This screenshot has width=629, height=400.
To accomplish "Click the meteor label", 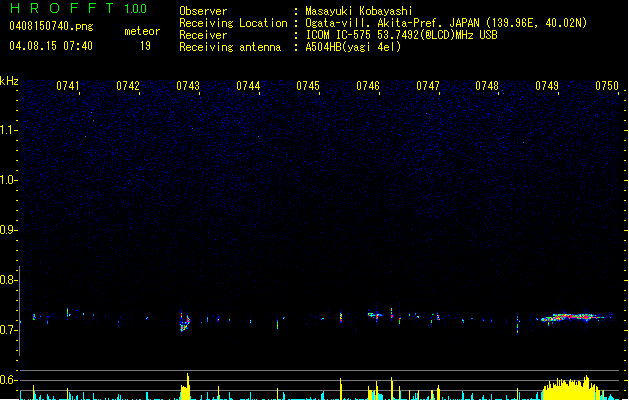I will point(142,31).
